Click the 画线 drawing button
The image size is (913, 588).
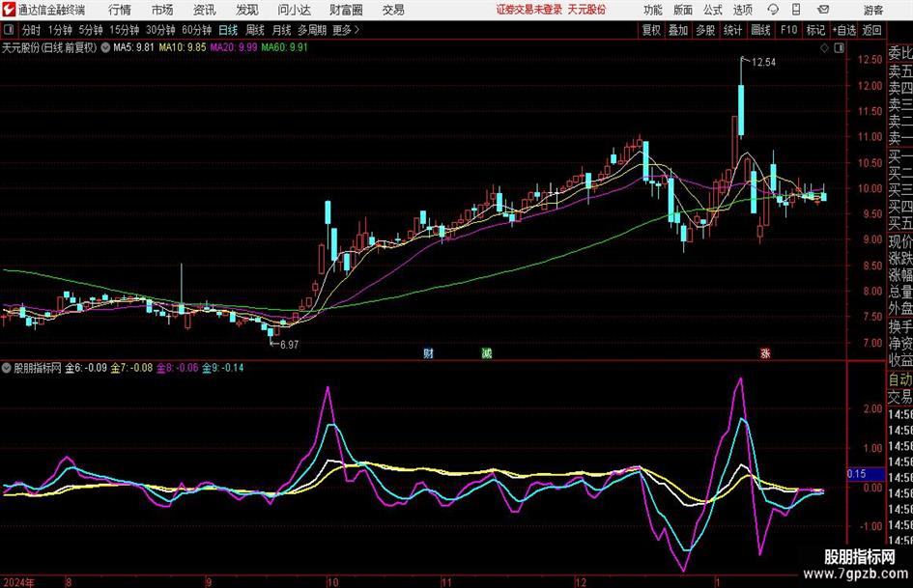pos(760,30)
